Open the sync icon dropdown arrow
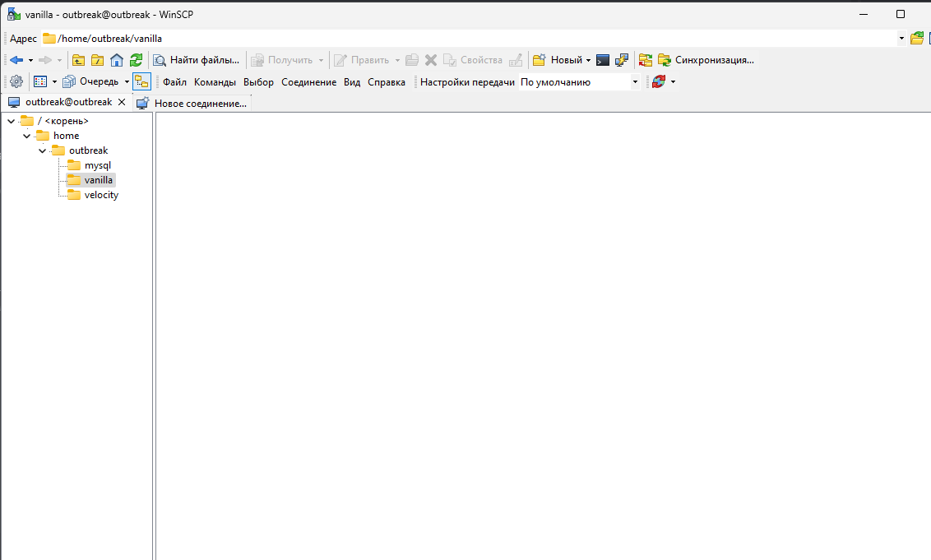 pyautogui.click(x=673, y=81)
